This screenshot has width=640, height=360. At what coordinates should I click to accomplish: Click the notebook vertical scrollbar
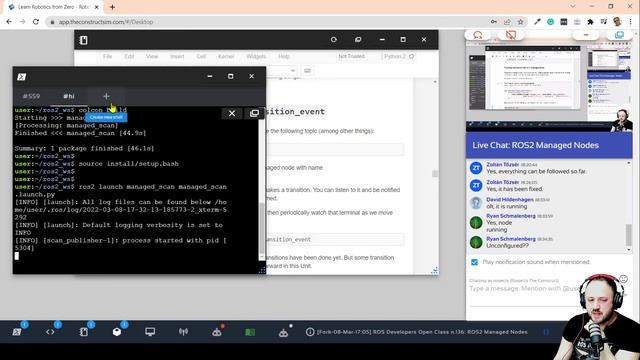pos(435,174)
